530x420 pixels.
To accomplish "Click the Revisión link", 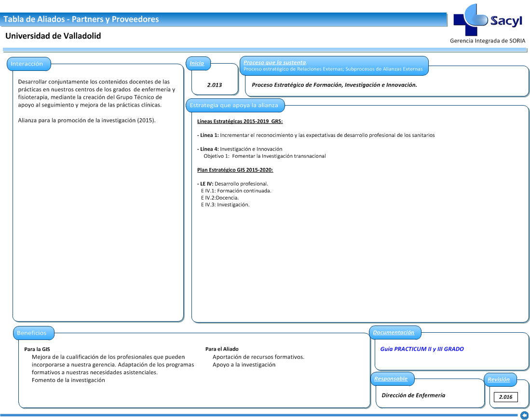I will [499, 379].
